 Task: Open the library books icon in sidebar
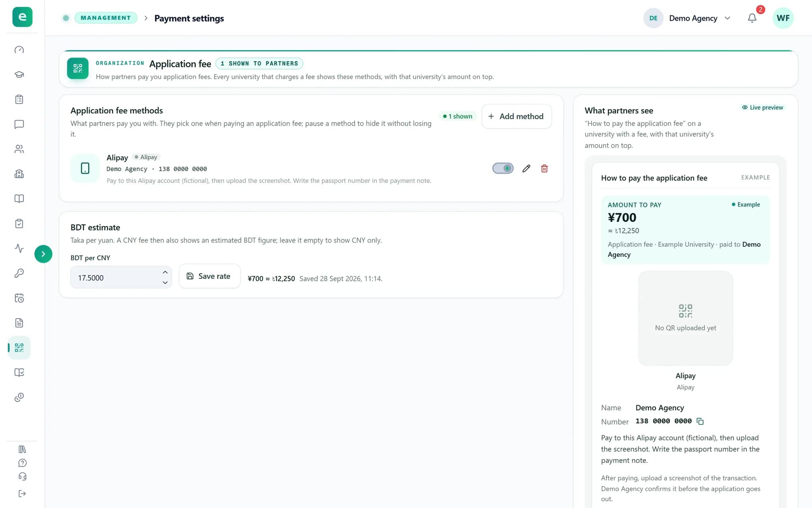pos(22,449)
